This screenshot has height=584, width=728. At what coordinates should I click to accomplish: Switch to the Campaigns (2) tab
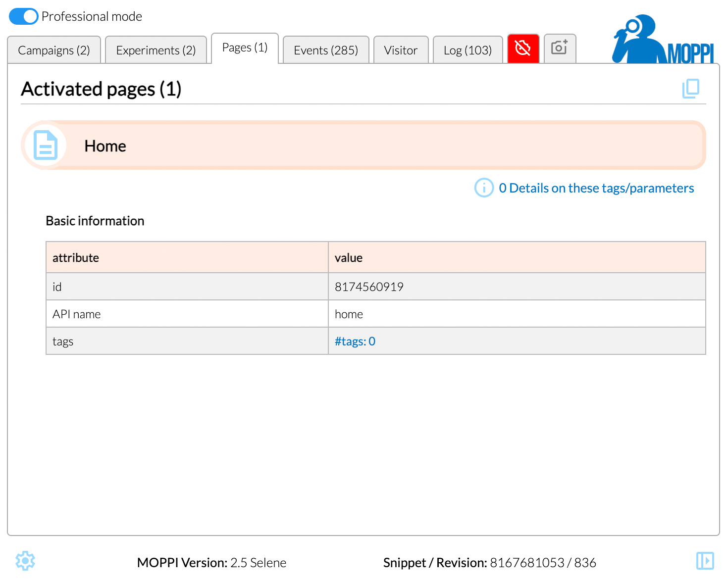point(54,50)
